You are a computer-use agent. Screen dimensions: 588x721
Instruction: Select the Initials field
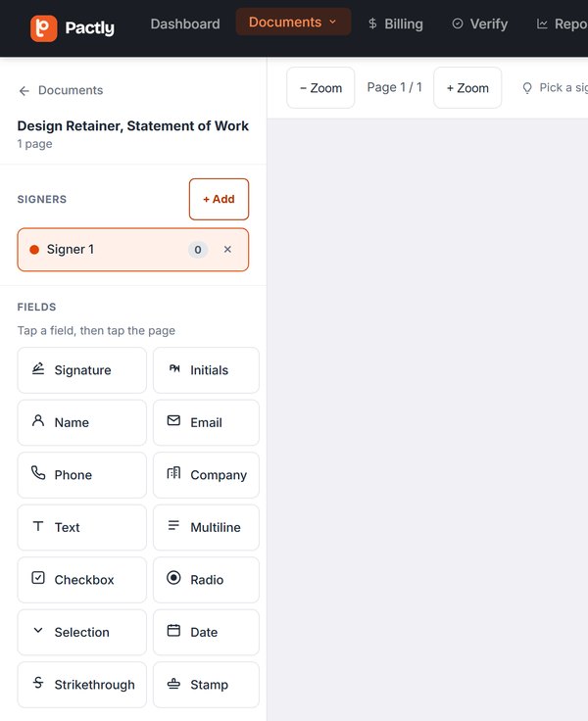(x=206, y=370)
